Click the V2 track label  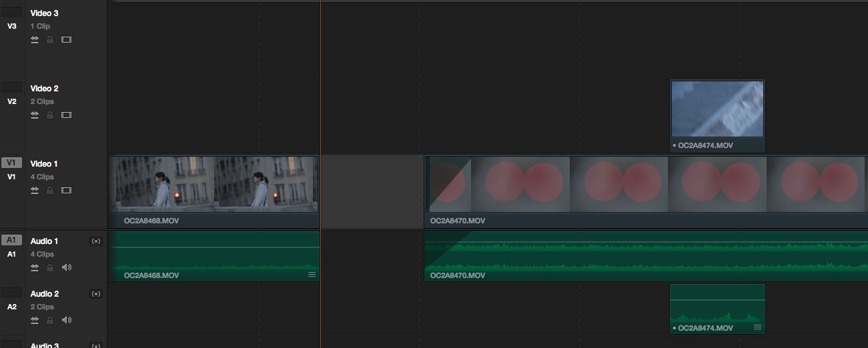(11, 102)
